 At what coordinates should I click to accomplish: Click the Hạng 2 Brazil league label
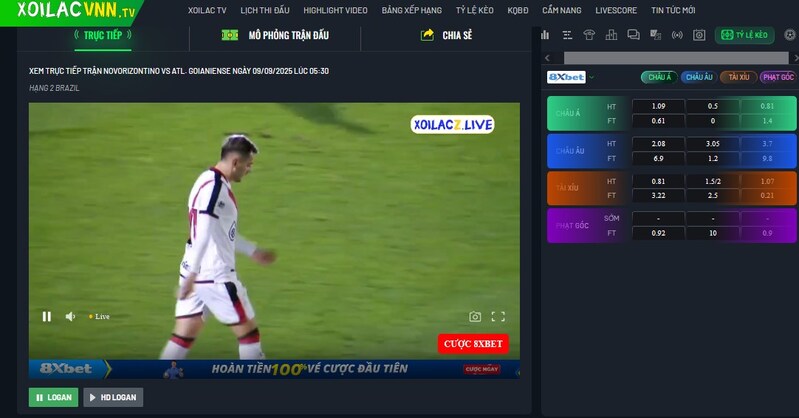tap(54, 88)
